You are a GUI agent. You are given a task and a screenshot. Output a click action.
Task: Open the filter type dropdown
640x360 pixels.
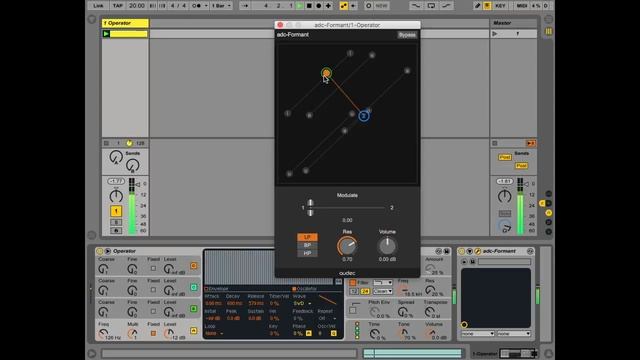coord(382,282)
